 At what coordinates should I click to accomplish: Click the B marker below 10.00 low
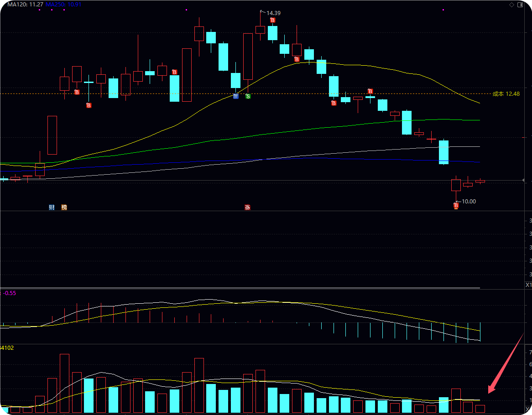pos(456,206)
